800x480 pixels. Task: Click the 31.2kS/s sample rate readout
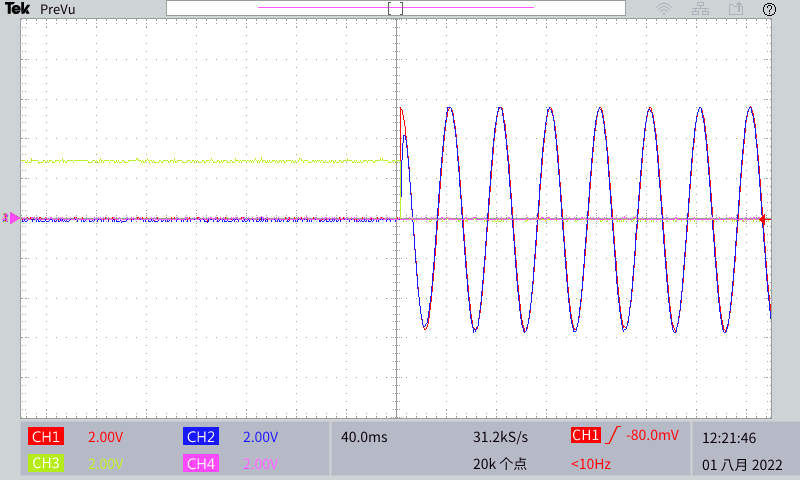pyautogui.click(x=500, y=437)
